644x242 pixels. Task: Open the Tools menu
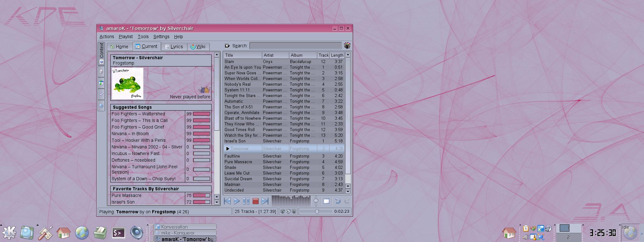coord(143,37)
